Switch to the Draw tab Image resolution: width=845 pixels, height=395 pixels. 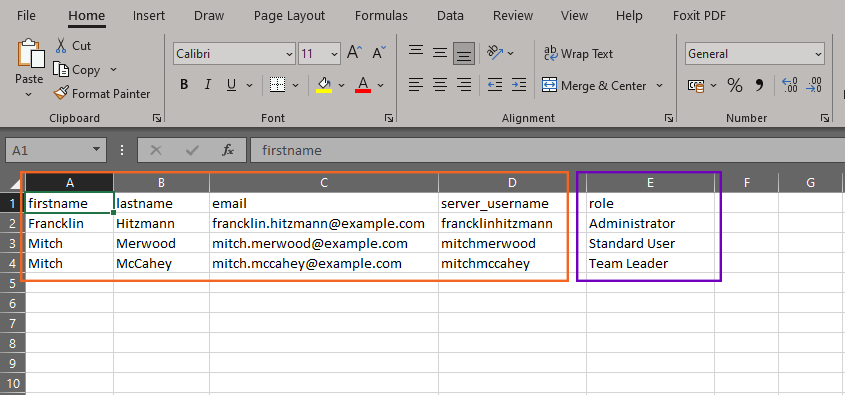[x=209, y=16]
